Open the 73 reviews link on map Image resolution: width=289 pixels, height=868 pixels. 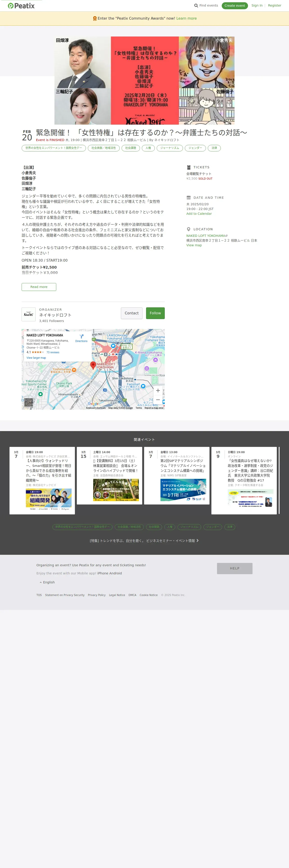pos(53,352)
